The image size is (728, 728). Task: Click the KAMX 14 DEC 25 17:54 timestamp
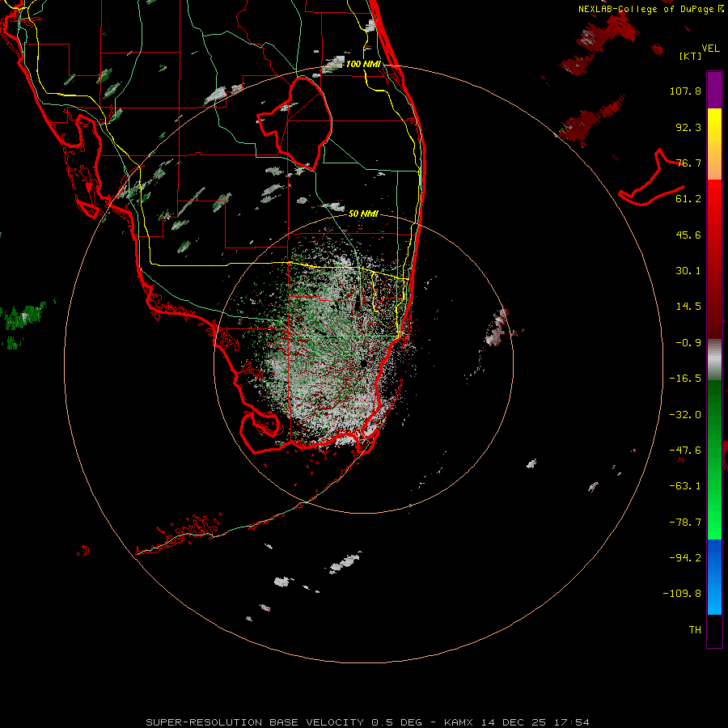517,722
